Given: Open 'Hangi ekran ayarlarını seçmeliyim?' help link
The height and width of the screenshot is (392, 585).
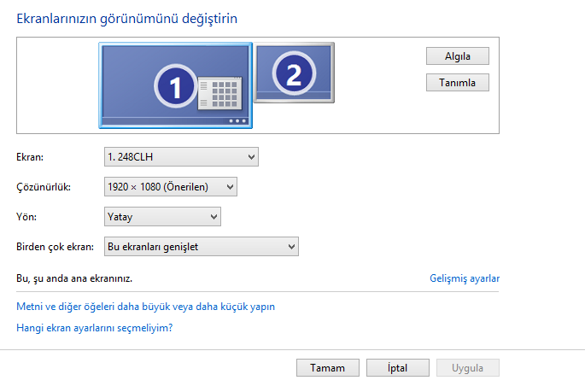Looking at the screenshot, I should pyautogui.click(x=95, y=328).
